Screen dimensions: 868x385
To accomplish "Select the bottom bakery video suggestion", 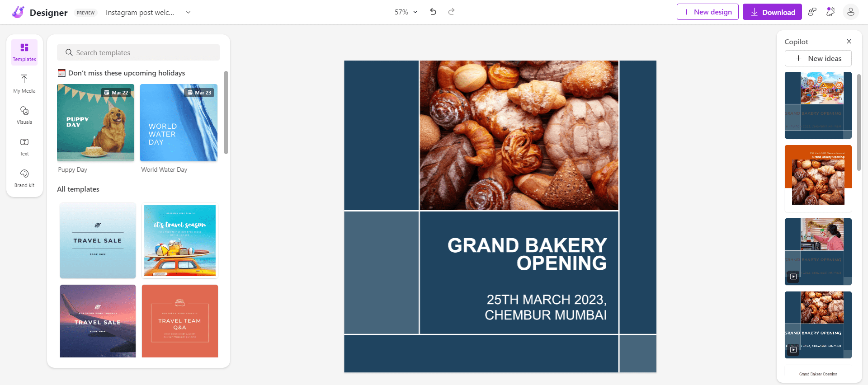I will (818, 325).
